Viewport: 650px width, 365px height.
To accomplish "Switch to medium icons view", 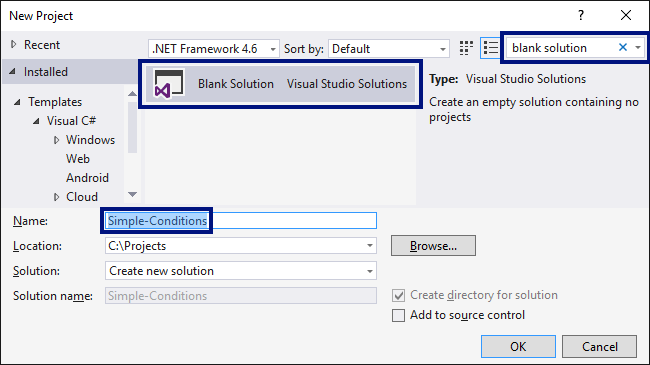I will click(x=466, y=48).
